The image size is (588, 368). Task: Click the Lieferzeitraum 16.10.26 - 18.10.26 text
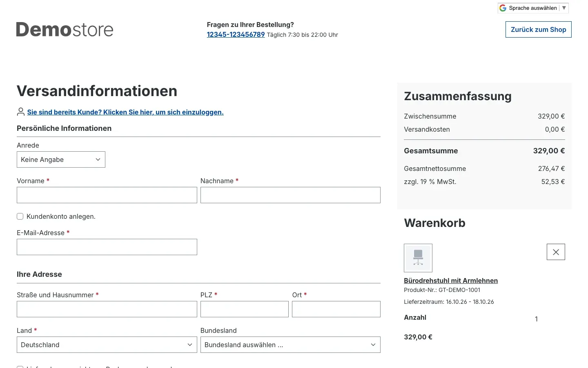tap(449, 302)
